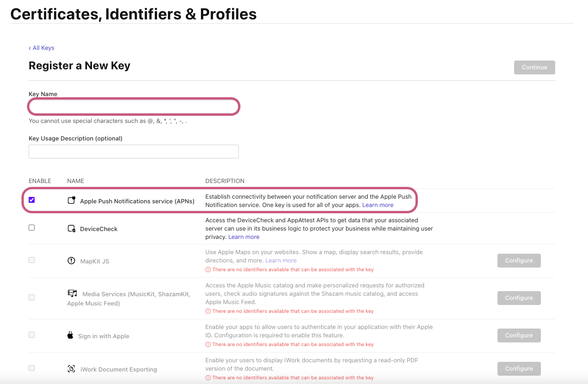Image resolution: width=588 pixels, height=384 pixels.
Task: Click Configure button for MapKit JS
Action: (x=519, y=261)
